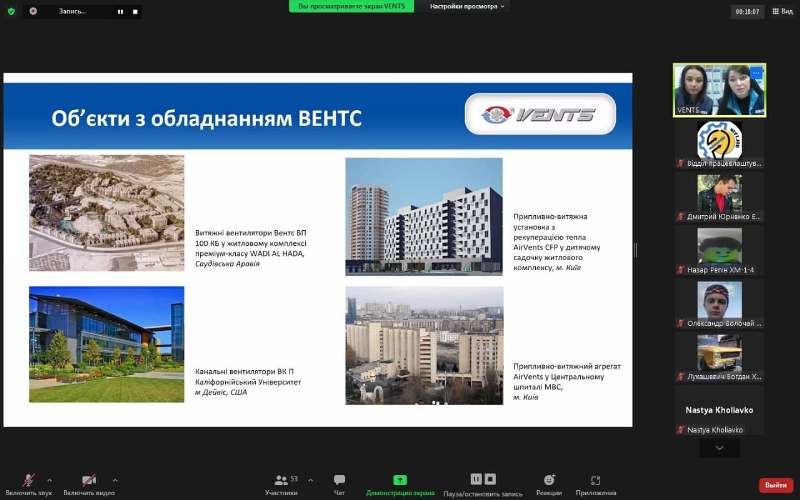Expand the video options arrow
Viewport: 800px width, 500px height.
tap(115, 480)
